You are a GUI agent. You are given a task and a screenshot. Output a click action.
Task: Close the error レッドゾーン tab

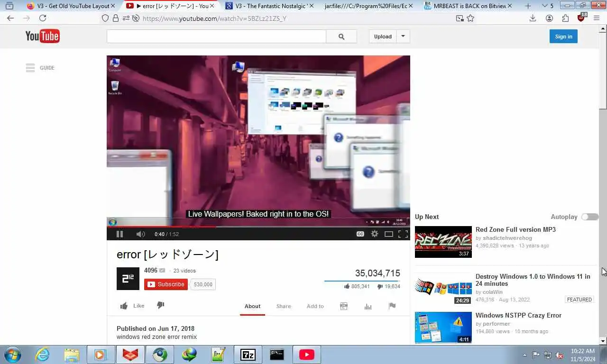(212, 6)
